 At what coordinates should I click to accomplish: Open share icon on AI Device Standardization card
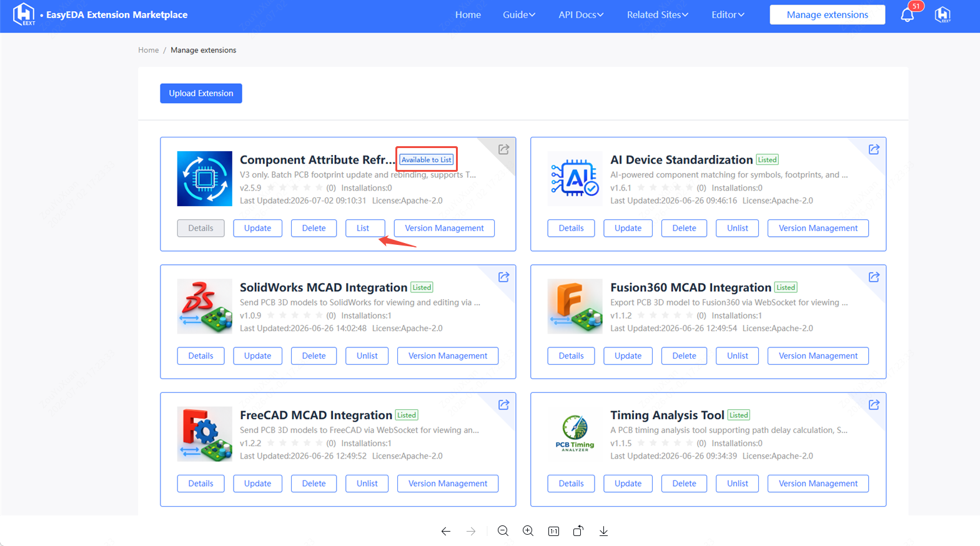(874, 149)
